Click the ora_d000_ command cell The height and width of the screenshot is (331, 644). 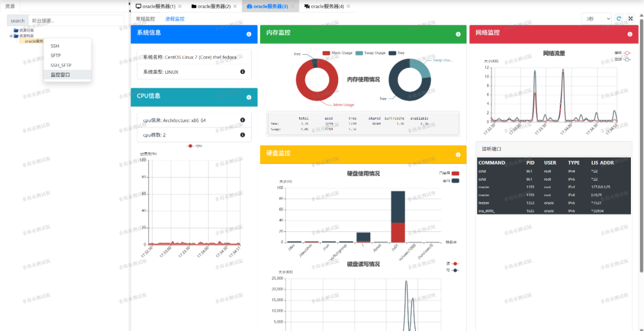(487, 211)
